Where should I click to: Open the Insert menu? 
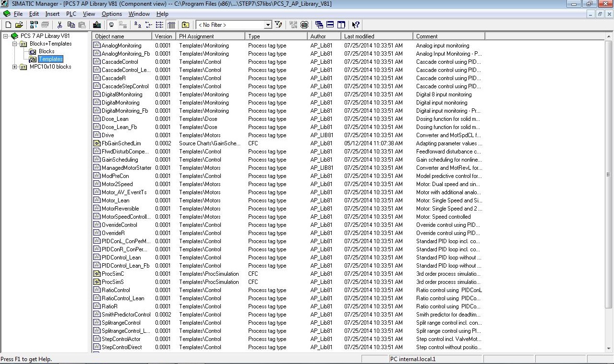[x=52, y=14]
